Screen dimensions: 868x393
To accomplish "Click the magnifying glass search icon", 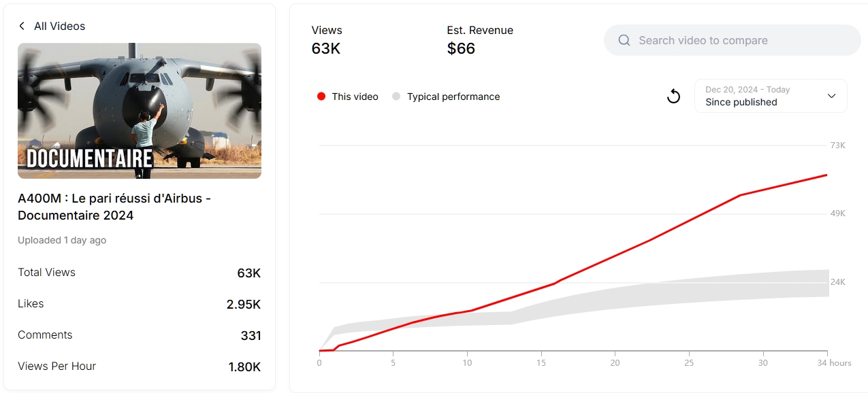I will click(x=624, y=40).
